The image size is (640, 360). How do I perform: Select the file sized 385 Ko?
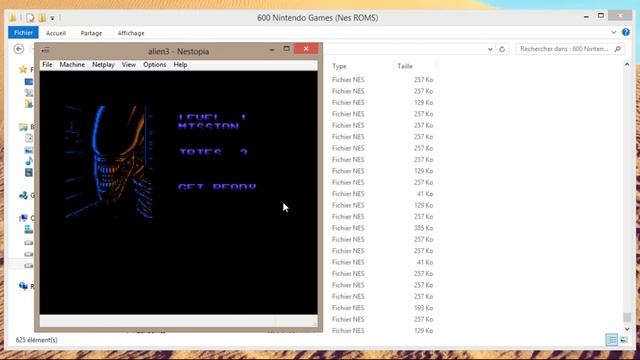[x=382, y=228]
